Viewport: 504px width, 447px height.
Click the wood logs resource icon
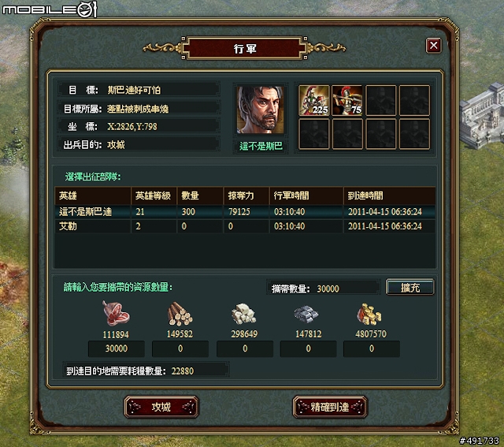(x=180, y=314)
